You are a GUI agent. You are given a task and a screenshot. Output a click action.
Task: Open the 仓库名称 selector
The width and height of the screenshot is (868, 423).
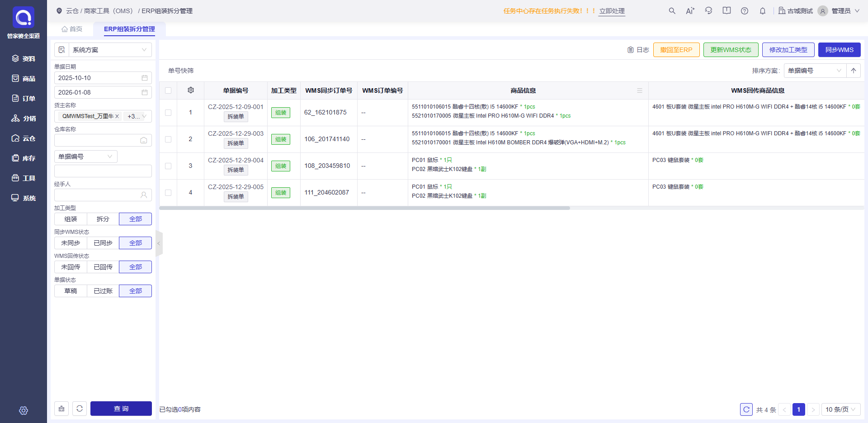(103, 140)
